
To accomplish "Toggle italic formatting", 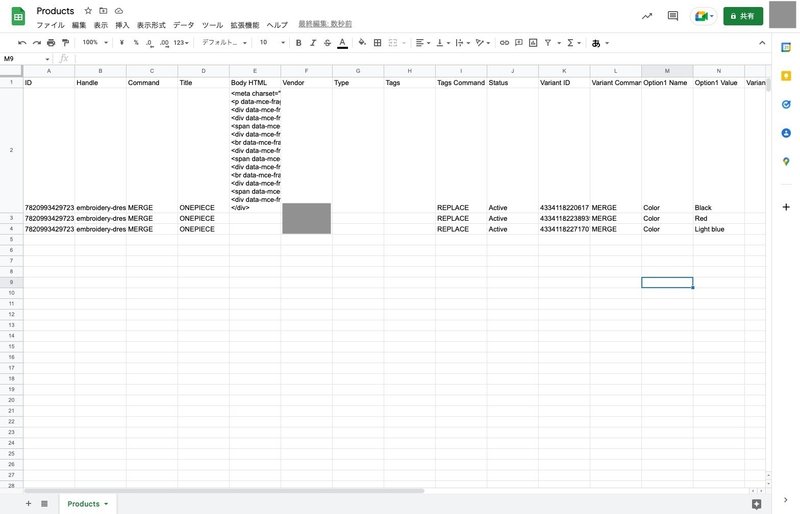I will 313,43.
